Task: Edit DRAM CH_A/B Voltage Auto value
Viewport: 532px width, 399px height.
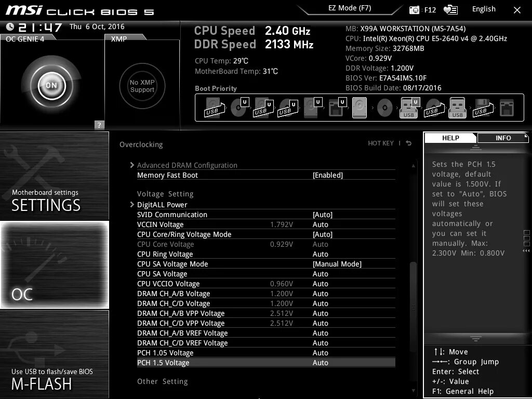Action: [320, 293]
